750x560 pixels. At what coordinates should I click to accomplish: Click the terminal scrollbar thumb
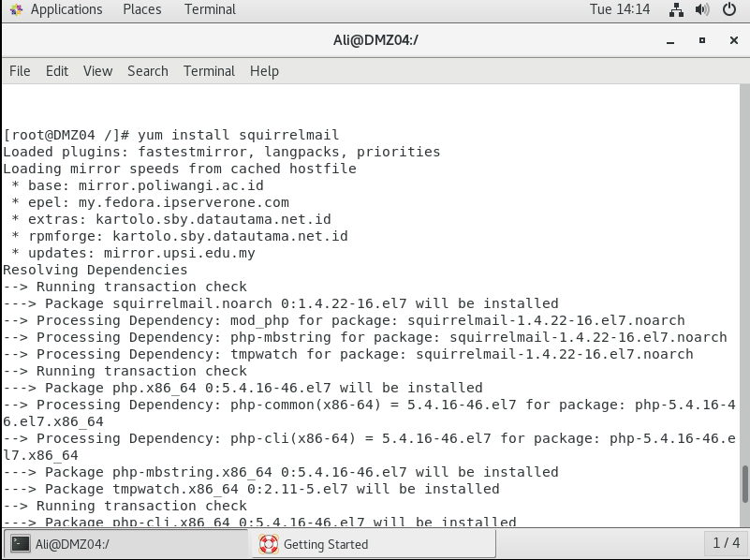pos(744,484)
